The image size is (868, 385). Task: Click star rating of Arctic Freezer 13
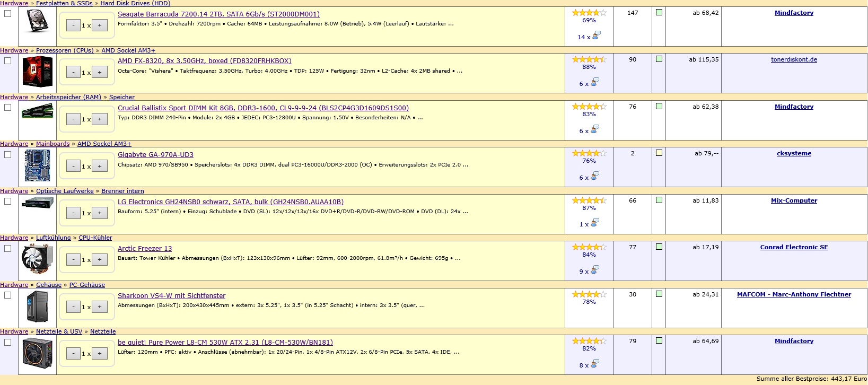coord(589,247)
